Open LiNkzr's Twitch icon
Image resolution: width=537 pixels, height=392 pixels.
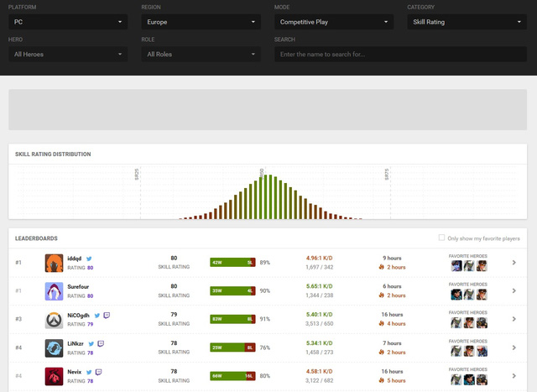101,343
